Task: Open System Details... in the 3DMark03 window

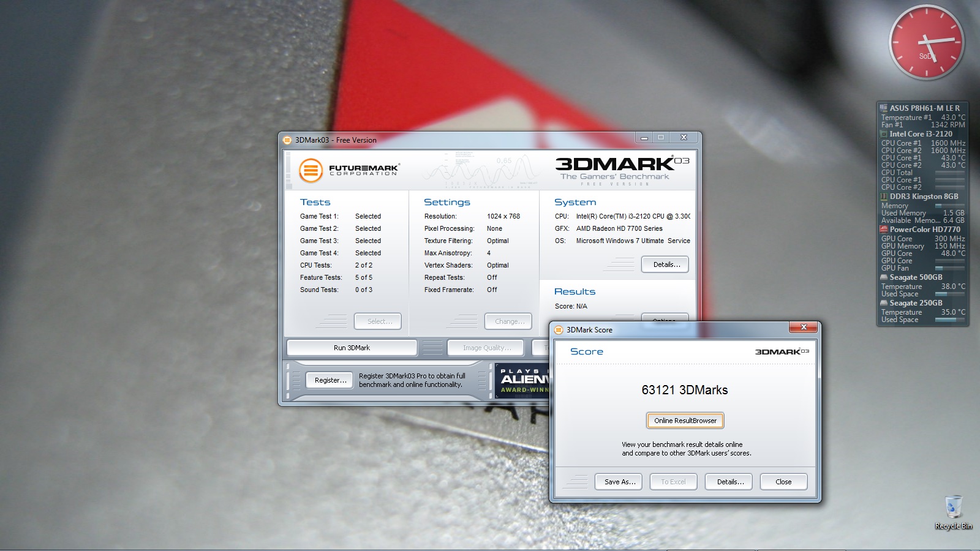Action: (665, 264)
